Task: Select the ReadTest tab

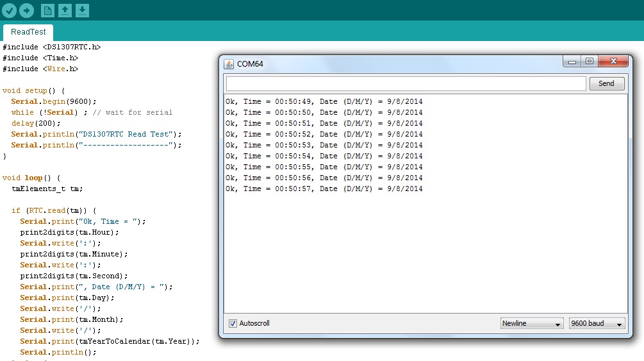Action: click(28, 32)
